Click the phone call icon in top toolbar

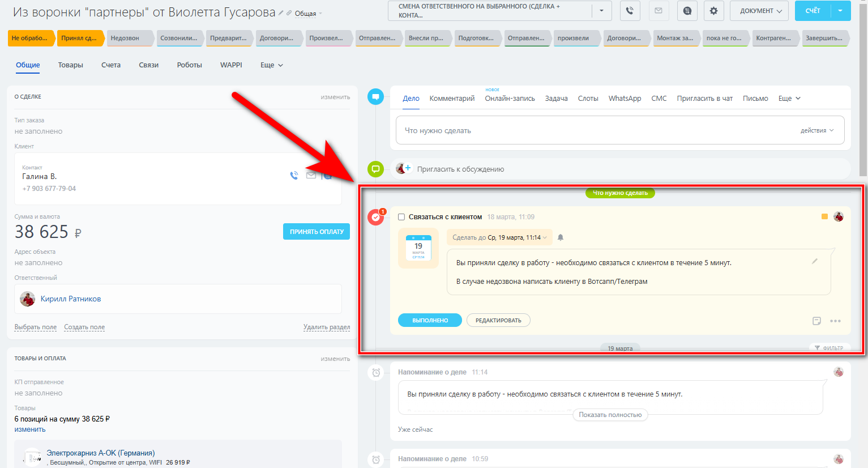629,11
